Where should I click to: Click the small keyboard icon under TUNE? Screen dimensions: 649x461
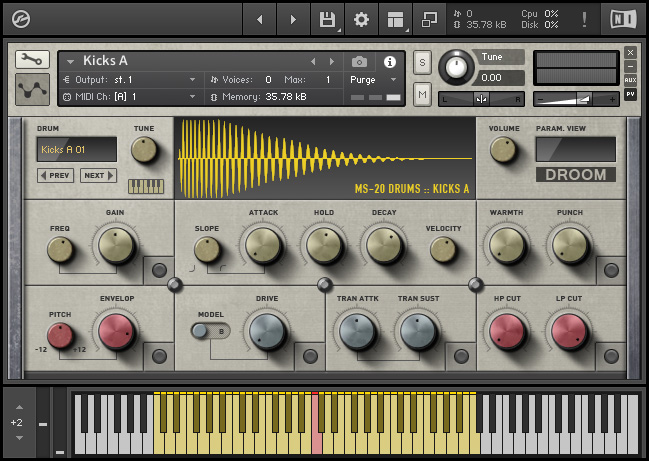point(146,186)
